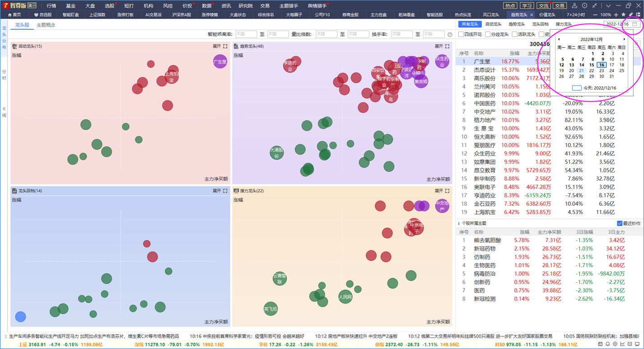This screenshot has width=644, height=349.
Task: Expand the 趋势龙头 panel via 展开
Action: tap(439, 46)
